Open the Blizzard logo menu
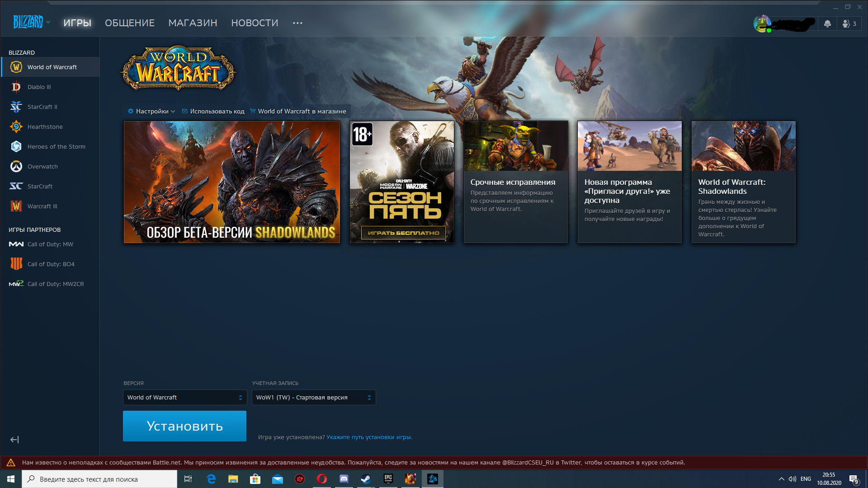 coord(32,22)
